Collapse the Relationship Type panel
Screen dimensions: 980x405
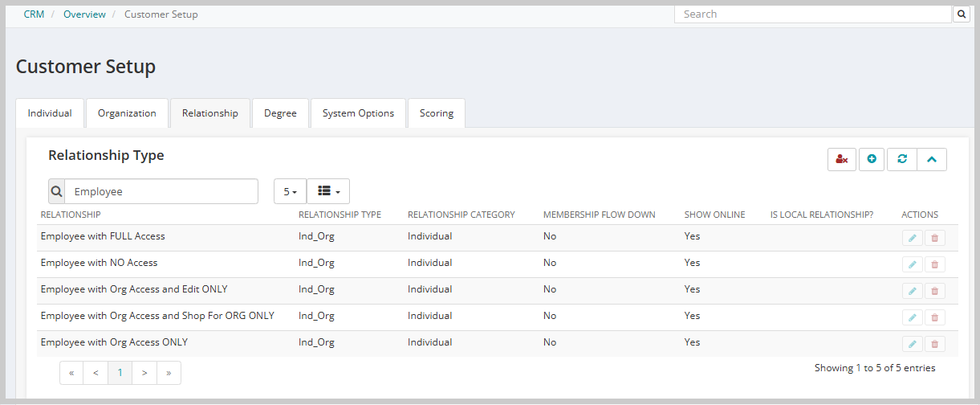coord(932,159)
